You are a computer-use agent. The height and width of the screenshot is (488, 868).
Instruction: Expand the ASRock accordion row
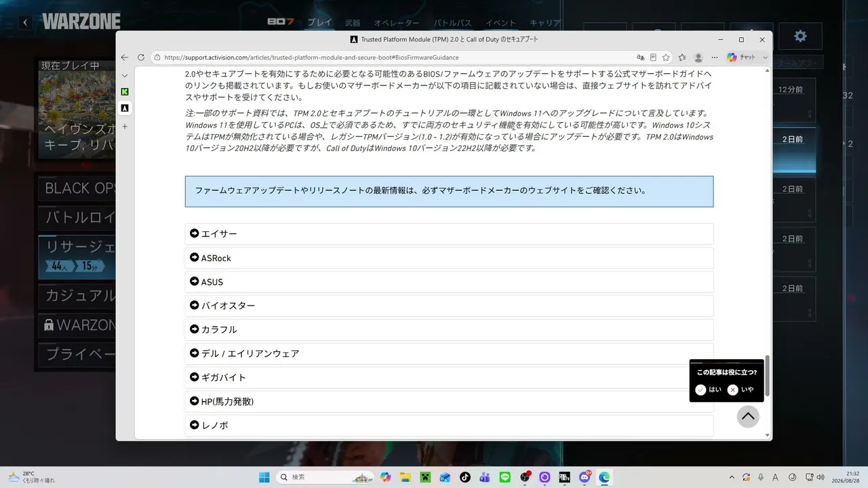tap(449, 258)
